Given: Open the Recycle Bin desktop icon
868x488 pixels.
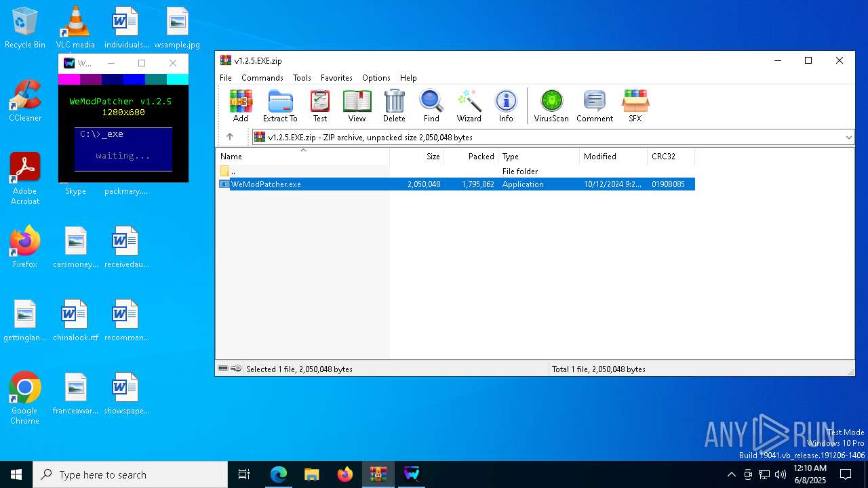Looking at the screenshot, I should [25, 28].
